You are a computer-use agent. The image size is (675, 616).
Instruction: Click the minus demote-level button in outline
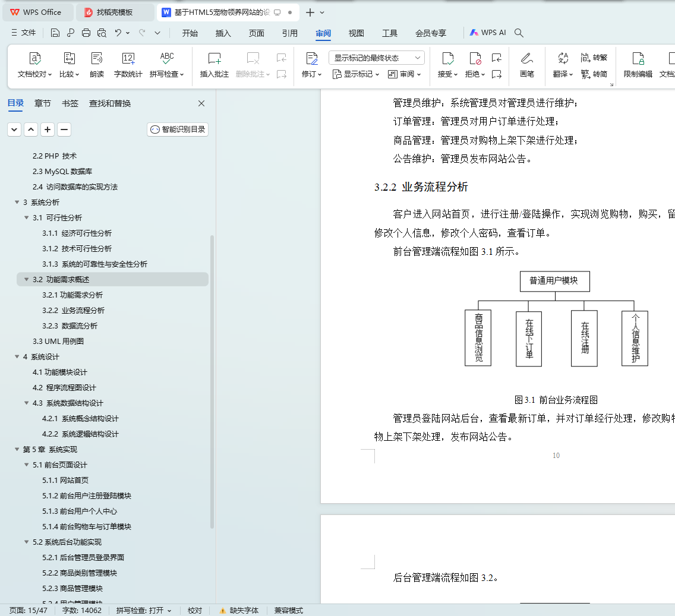click(64, 129)
